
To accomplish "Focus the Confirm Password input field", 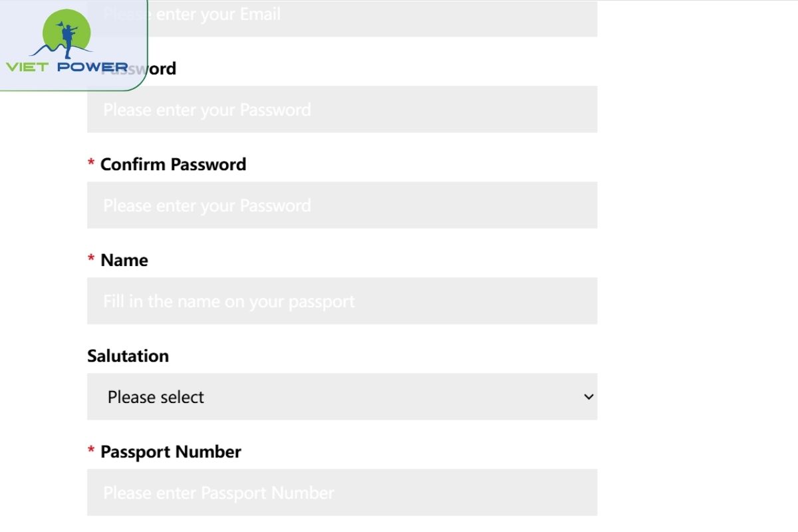I will (342, 205).
